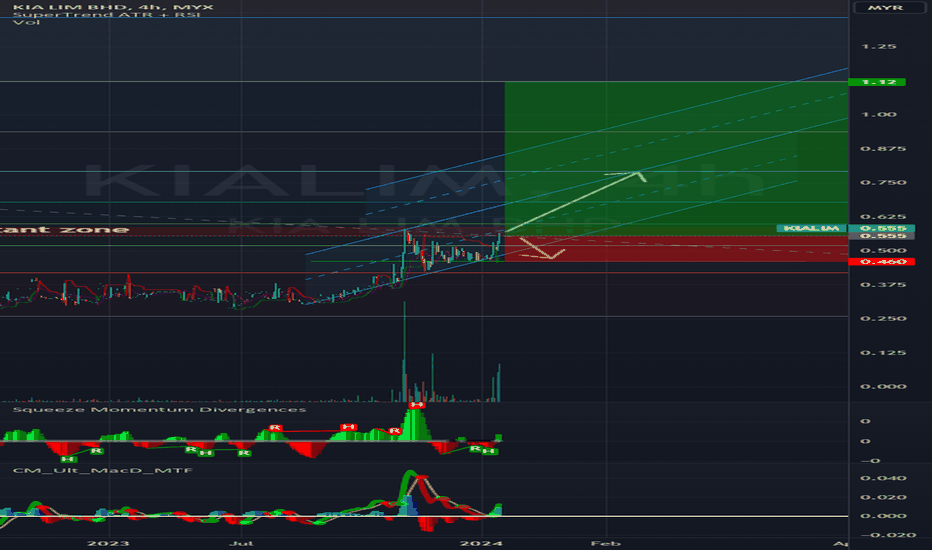
Task: Select the CM_Ult_MacD_MTF indicator title
Action: (103, 470)
